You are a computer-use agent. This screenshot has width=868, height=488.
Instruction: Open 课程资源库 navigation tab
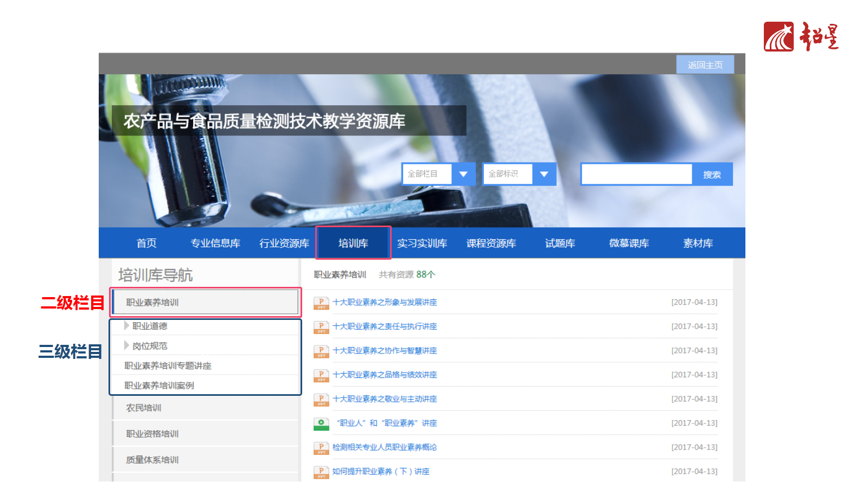click(x=491, y=243)
